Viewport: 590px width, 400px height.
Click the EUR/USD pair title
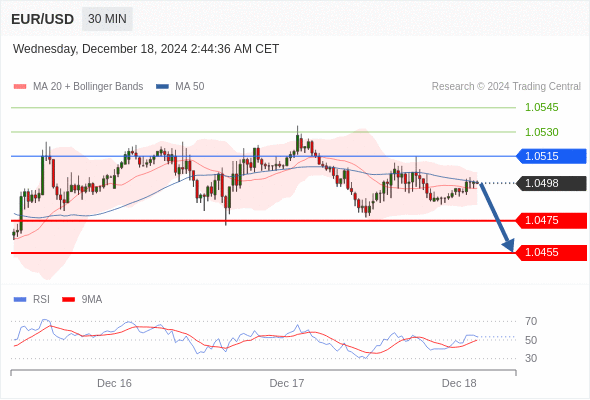(x=42, y=19)
